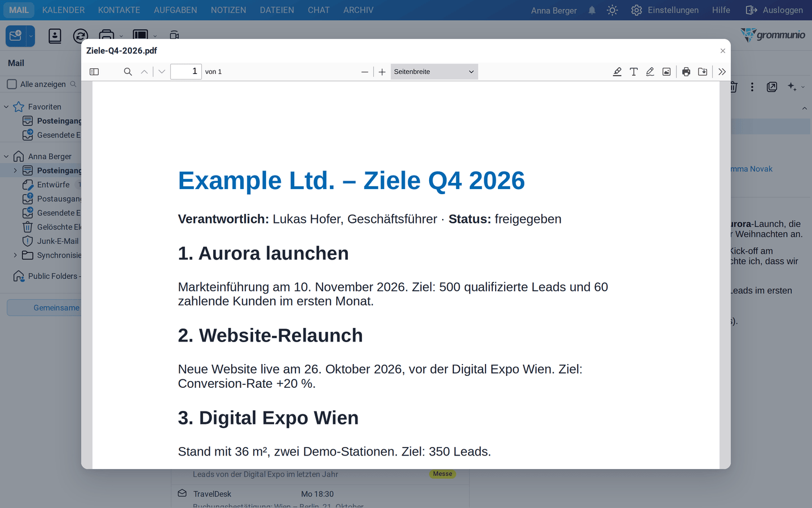Switch to the NOTIZEN tab
This screenshot has height=508, width=812.
point(228,10)
